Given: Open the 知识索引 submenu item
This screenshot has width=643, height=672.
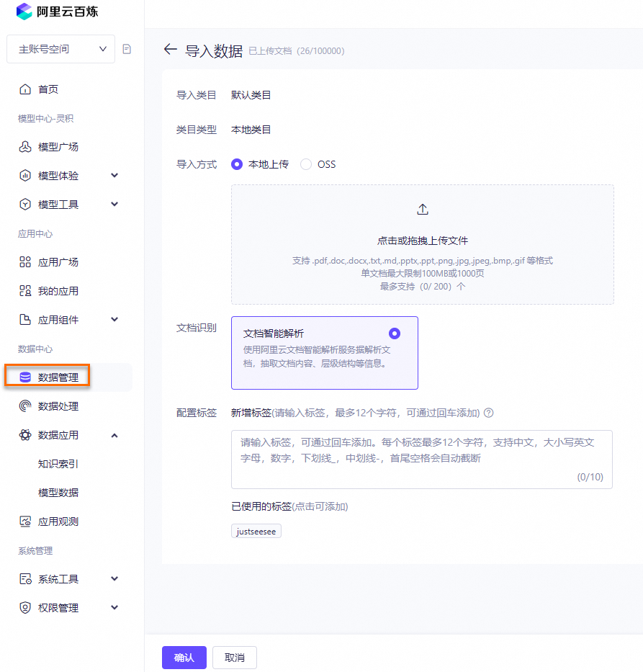Looking at the screenshot, I should [x=58, y=464].
